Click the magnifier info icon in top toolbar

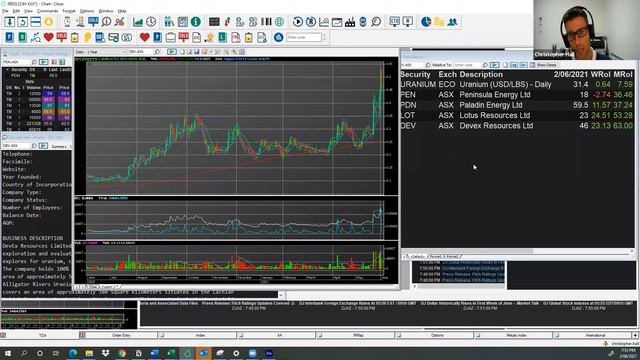point(106,22)
